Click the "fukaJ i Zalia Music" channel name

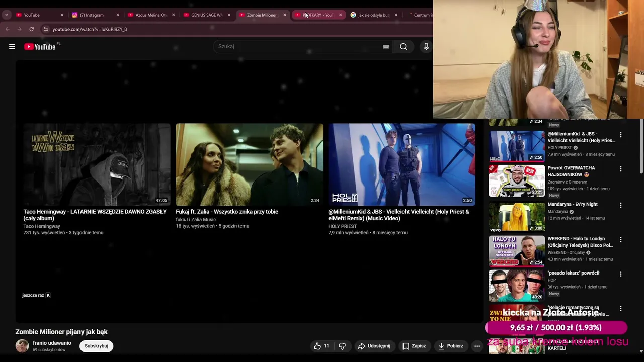tap(196, 219)
